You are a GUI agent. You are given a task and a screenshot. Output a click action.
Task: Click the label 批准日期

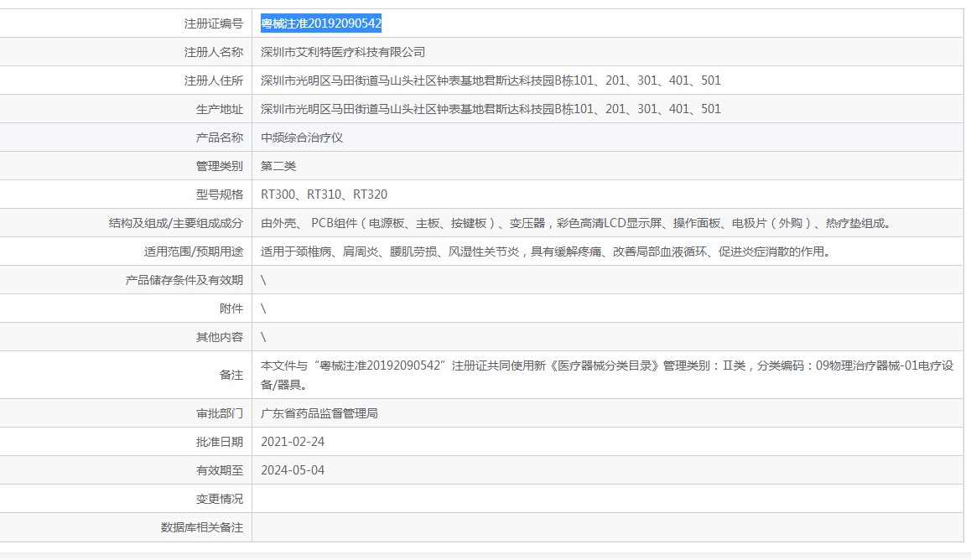pos(220,442)
